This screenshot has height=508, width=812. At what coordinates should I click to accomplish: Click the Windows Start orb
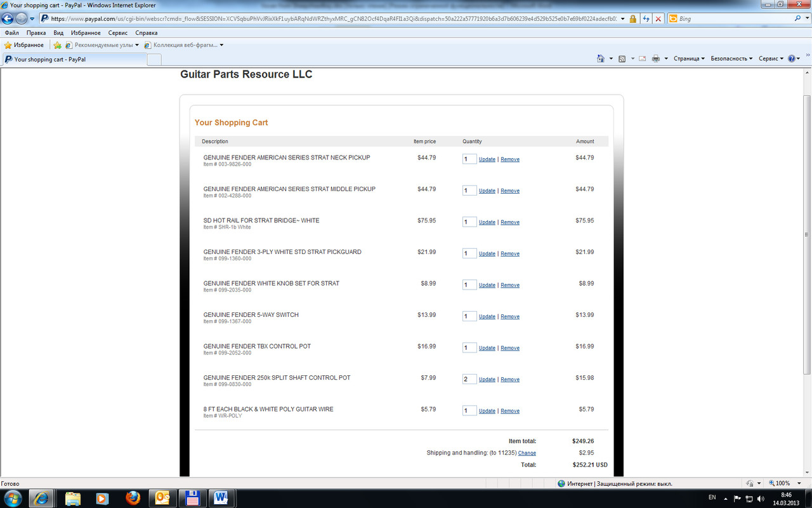pyautogui.click(x=13, y=497)
